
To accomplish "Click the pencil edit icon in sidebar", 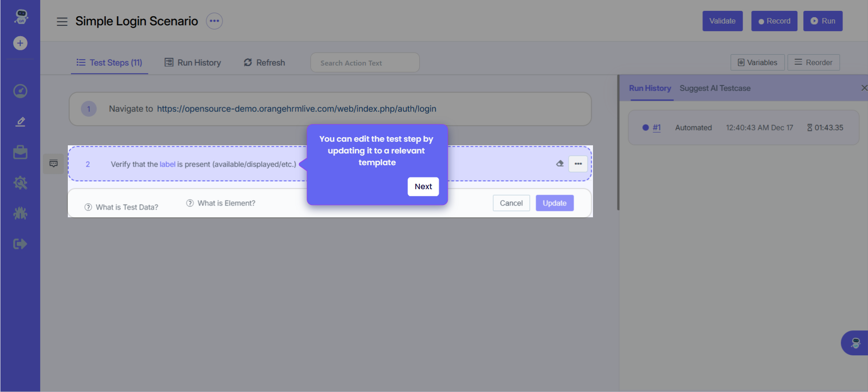I will 20,122.
